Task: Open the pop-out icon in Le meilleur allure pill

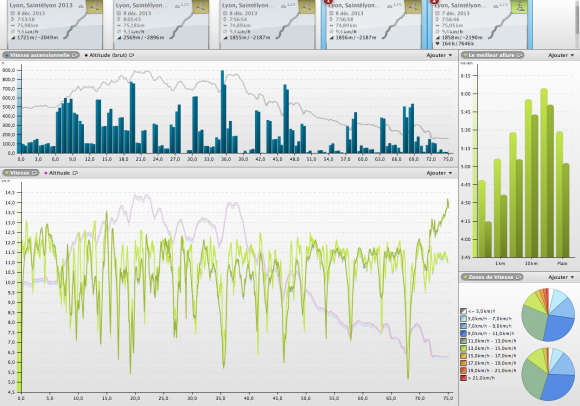Action: pos(519,55)
